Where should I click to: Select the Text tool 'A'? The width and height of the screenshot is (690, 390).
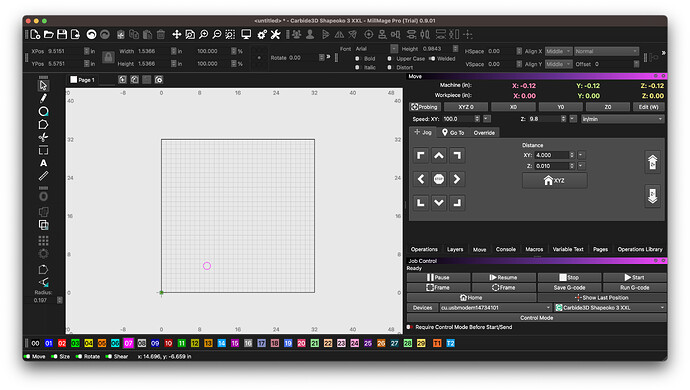pos(43,163)
